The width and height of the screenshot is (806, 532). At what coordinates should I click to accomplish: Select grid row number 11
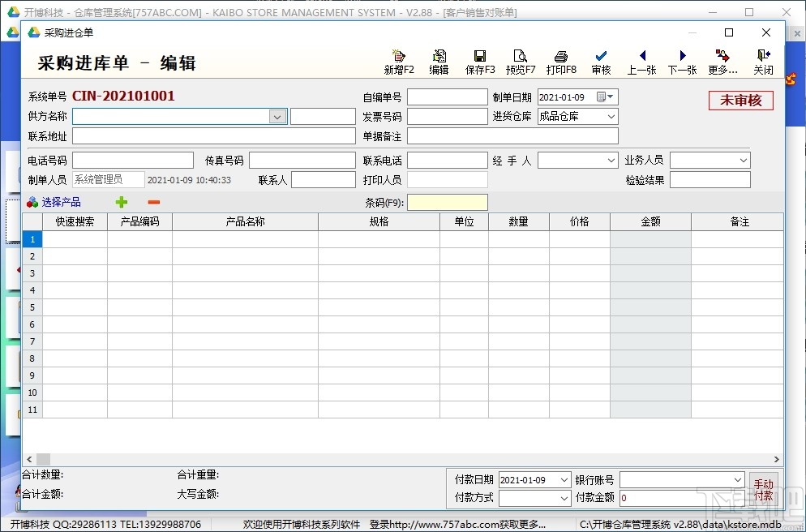click(32, 410)
